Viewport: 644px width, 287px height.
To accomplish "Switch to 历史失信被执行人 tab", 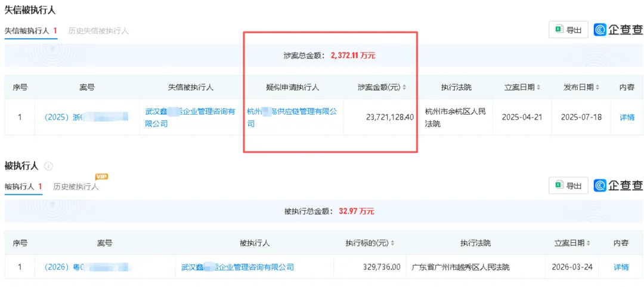I will [98, 30].
